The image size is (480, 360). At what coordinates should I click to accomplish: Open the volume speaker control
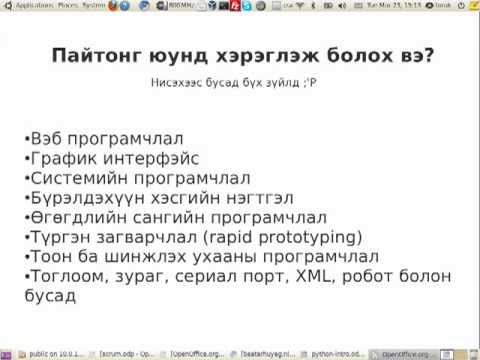(342, 5)
